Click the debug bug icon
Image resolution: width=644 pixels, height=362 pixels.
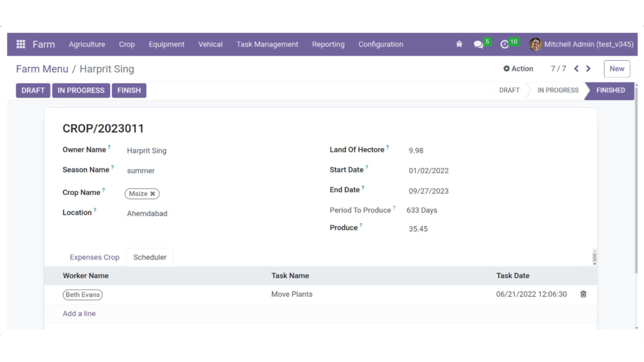[x=459, y=44]
